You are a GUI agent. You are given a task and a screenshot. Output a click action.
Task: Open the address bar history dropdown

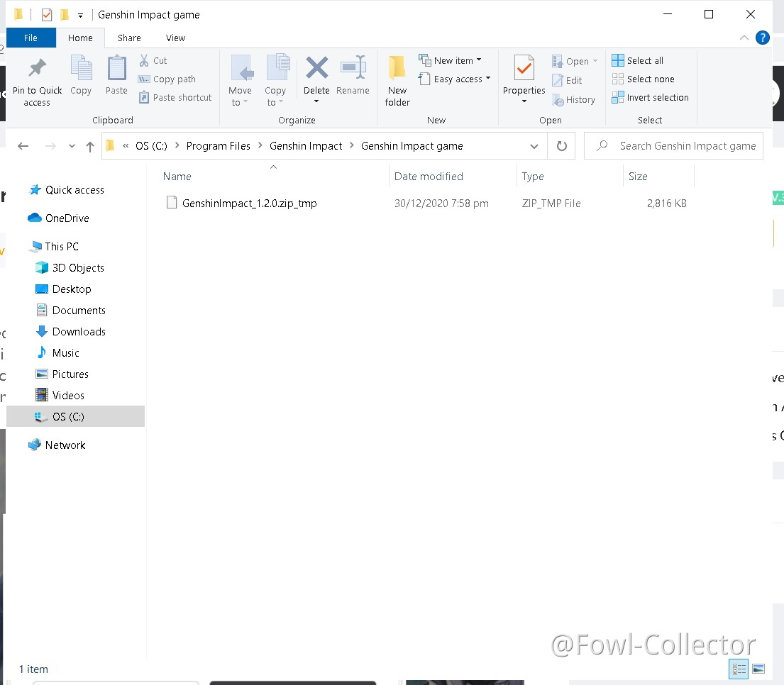pos(534,146)
